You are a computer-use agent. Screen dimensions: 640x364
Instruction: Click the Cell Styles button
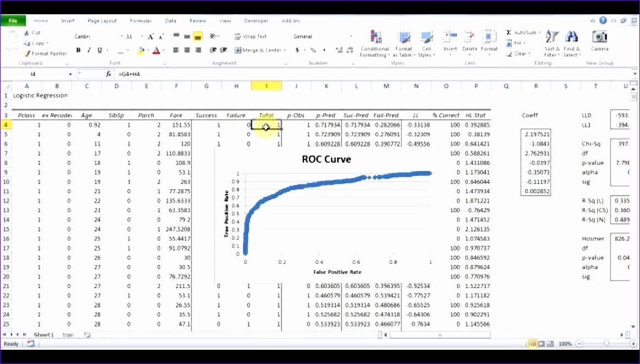click(427, 43)
